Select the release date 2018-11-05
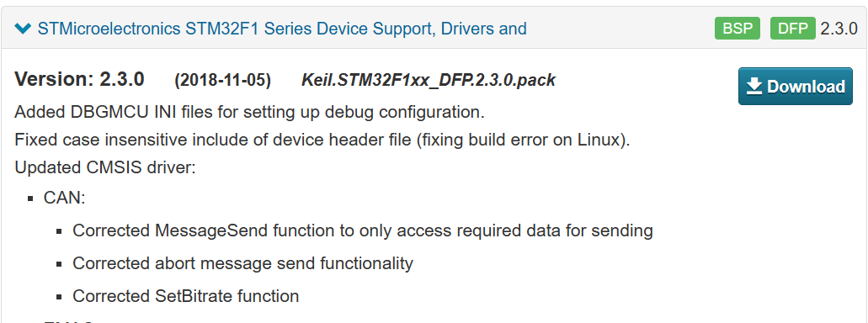868x323 pixels. 222,81
